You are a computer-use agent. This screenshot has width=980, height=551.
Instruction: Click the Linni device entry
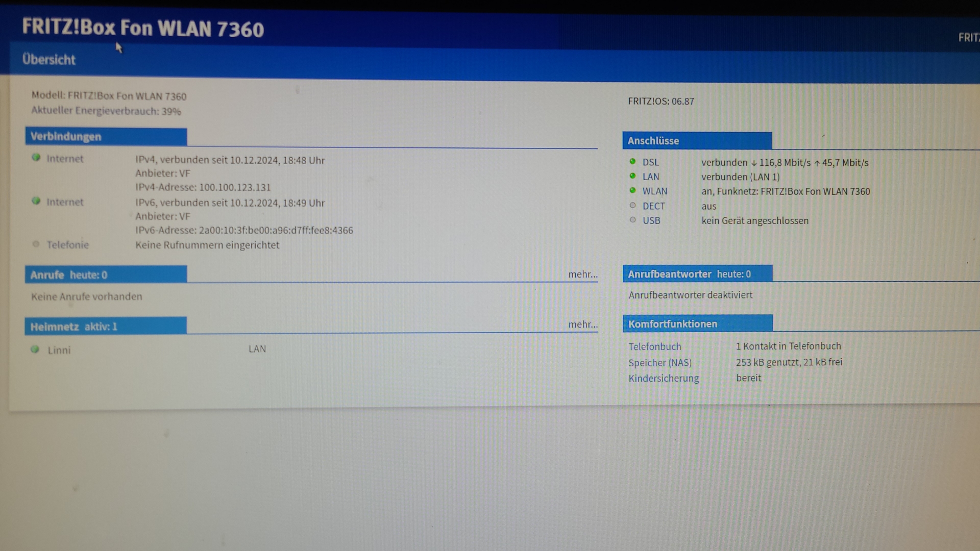point(59,350)
